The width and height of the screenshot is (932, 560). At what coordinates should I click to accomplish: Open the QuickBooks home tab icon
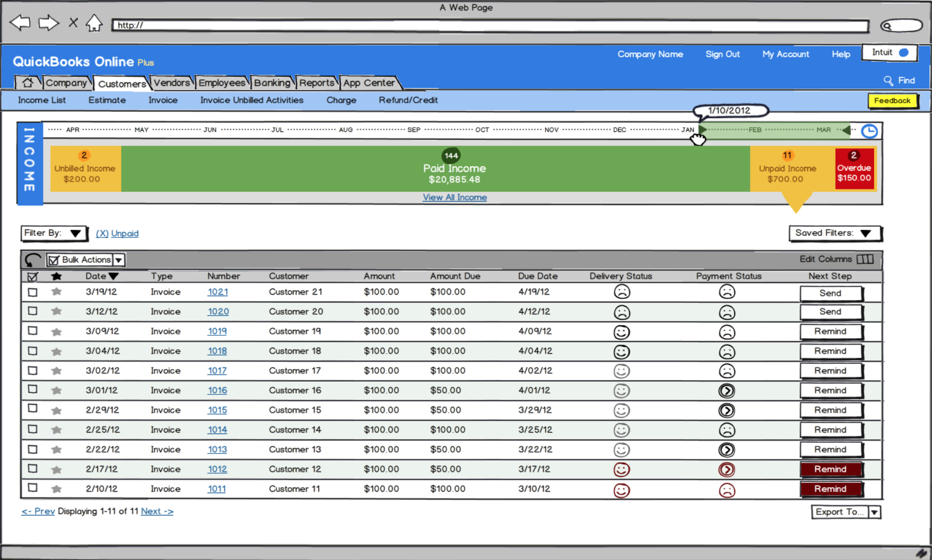coord(28,82)
